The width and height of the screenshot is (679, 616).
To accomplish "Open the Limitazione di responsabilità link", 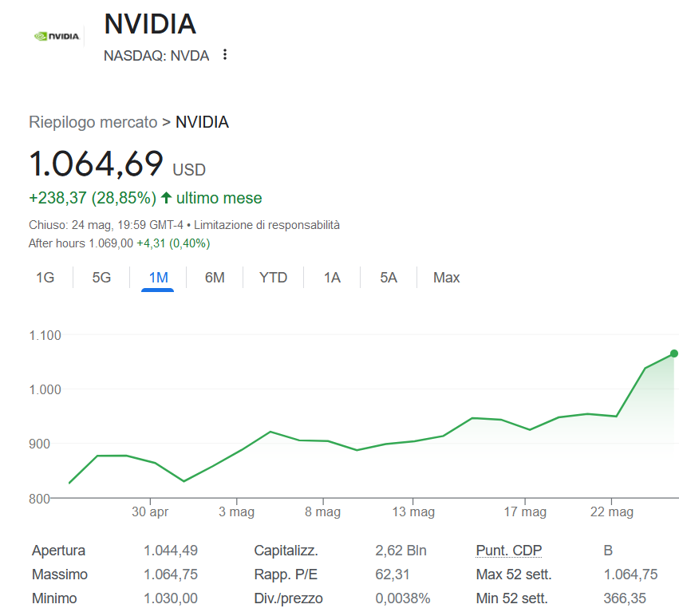I will pyautogui.click(x=266, y=225).
